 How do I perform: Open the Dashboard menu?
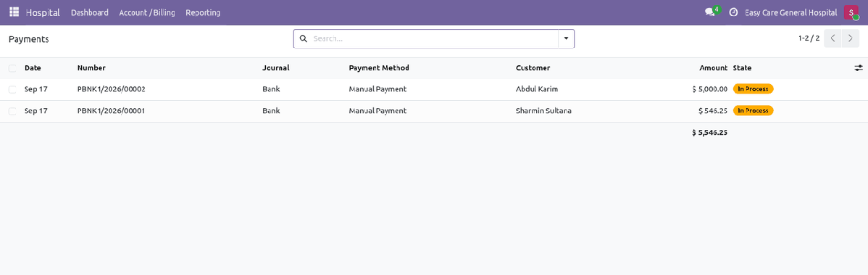point(90,12)
